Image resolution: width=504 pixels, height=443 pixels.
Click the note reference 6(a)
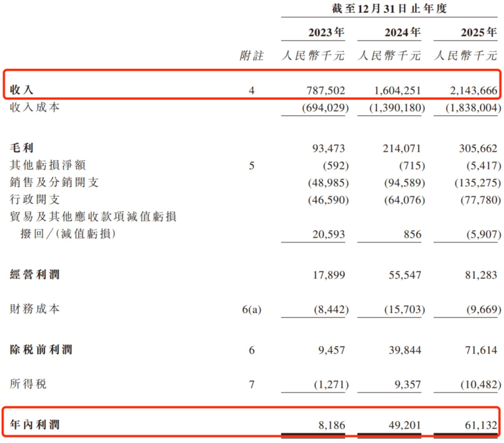tap(251, 310)
